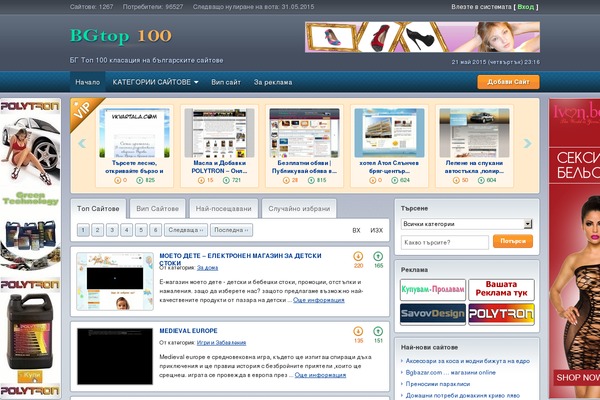Click the BGtop 100 logo
600x400 pixels.
121,36
